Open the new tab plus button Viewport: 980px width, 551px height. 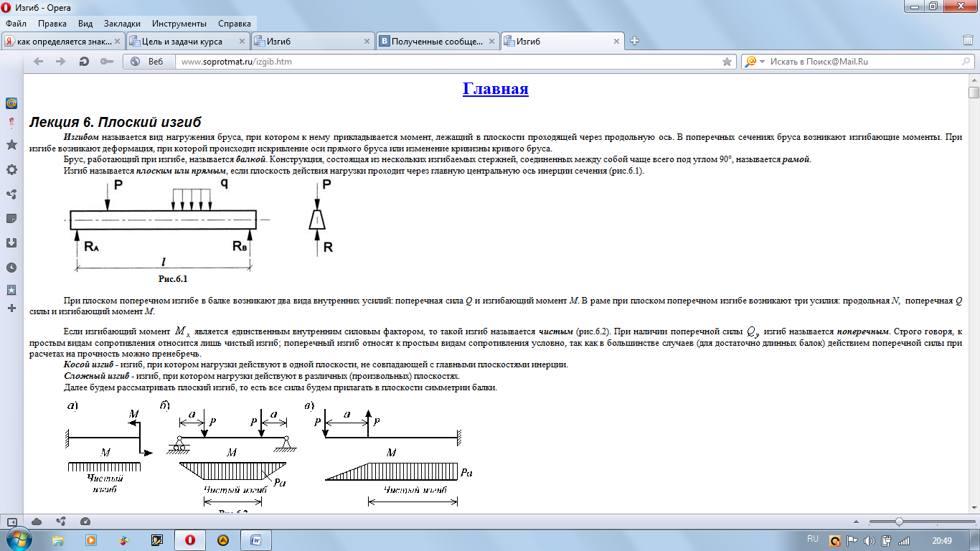[x=634, y=41]
